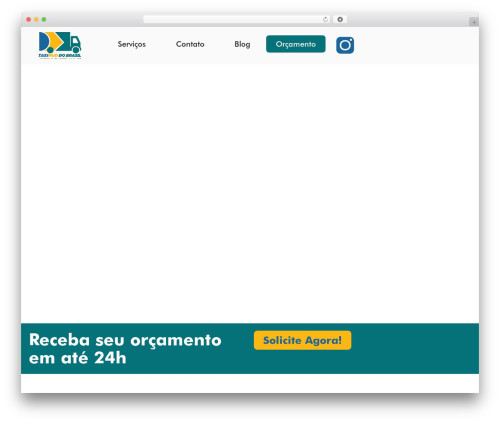This screenshot has width=500, height=423.
Task: Close the window with red button
Action: (x=29, y=20)
